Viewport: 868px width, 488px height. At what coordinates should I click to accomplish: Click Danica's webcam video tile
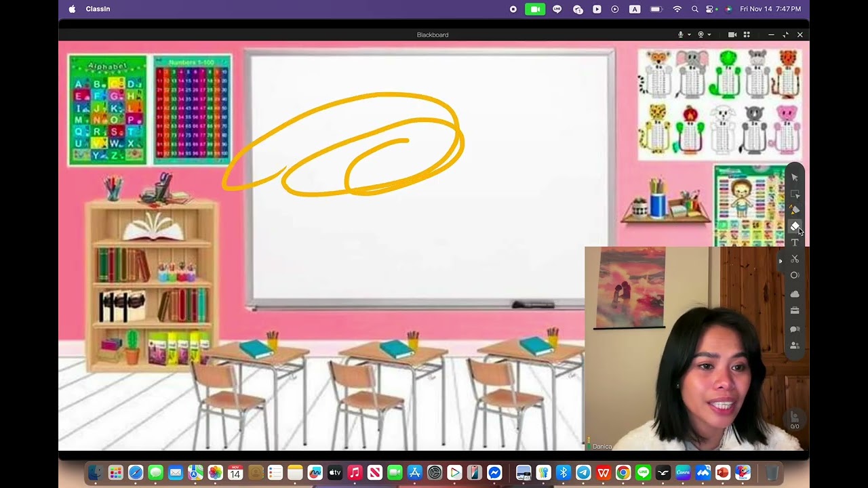[x=696, y=348]
